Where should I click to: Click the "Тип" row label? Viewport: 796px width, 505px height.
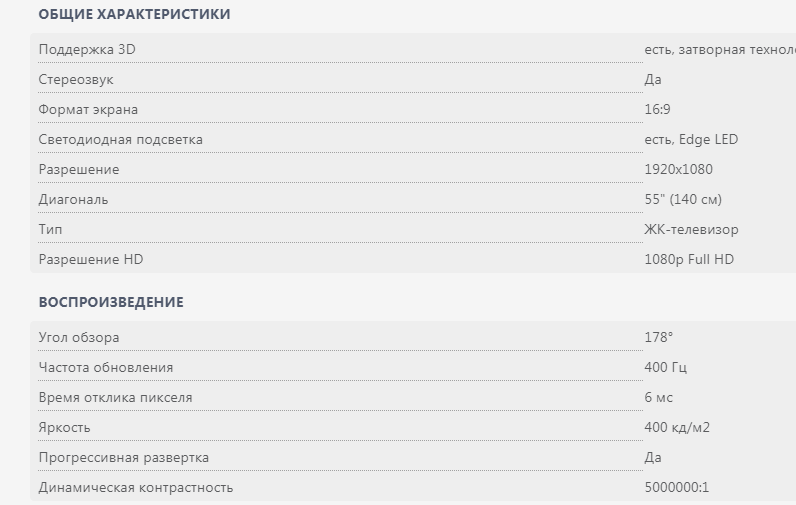[49, 229]
